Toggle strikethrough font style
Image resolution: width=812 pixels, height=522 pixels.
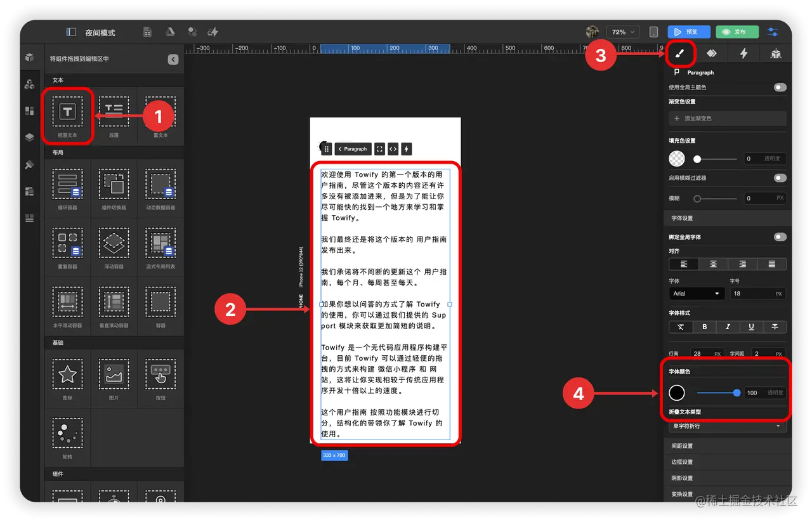click(x=775, y=327)
